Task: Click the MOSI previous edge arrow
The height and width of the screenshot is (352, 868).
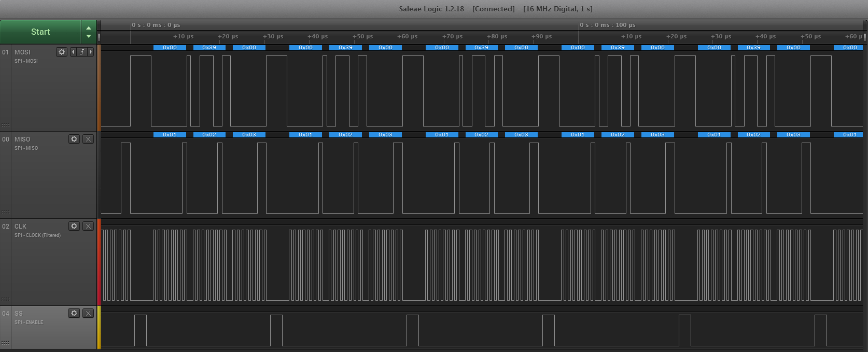Action: click(x=73, y=52)
